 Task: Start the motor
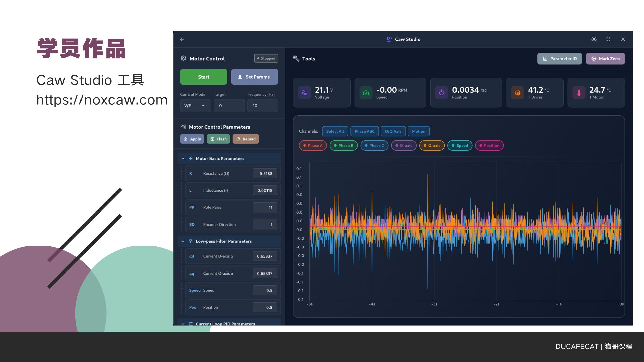204,77
